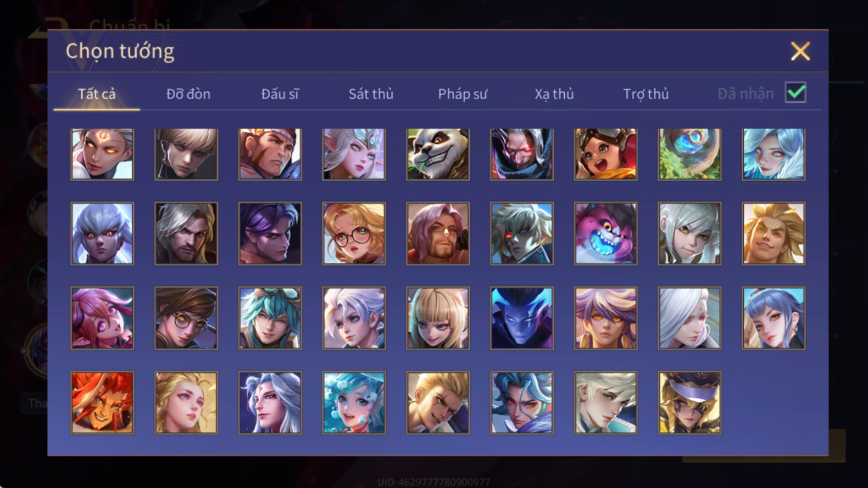The height and width of the screenshot is (488, 868).
Task: Go to the Trợ thủ tab
Action: pos(646,94)
